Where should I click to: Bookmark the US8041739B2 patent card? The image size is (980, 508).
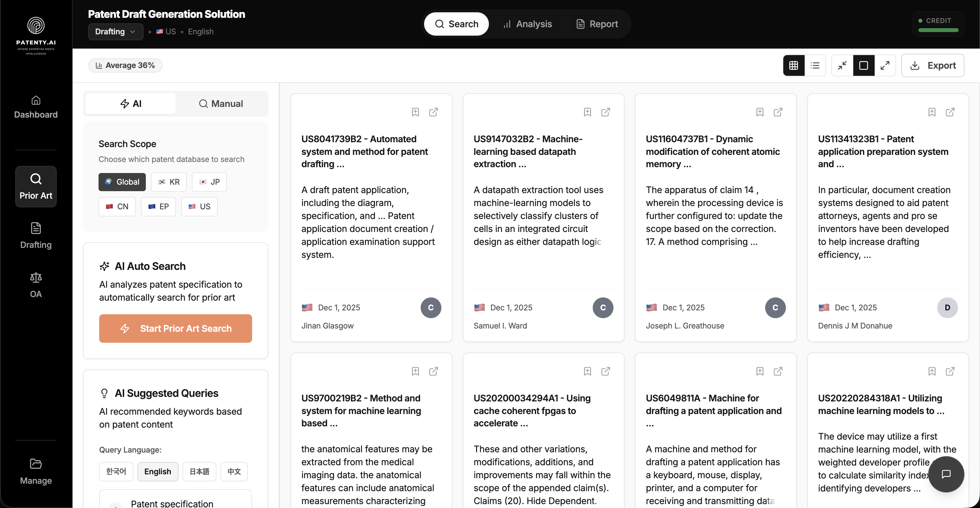click(415, 112)
